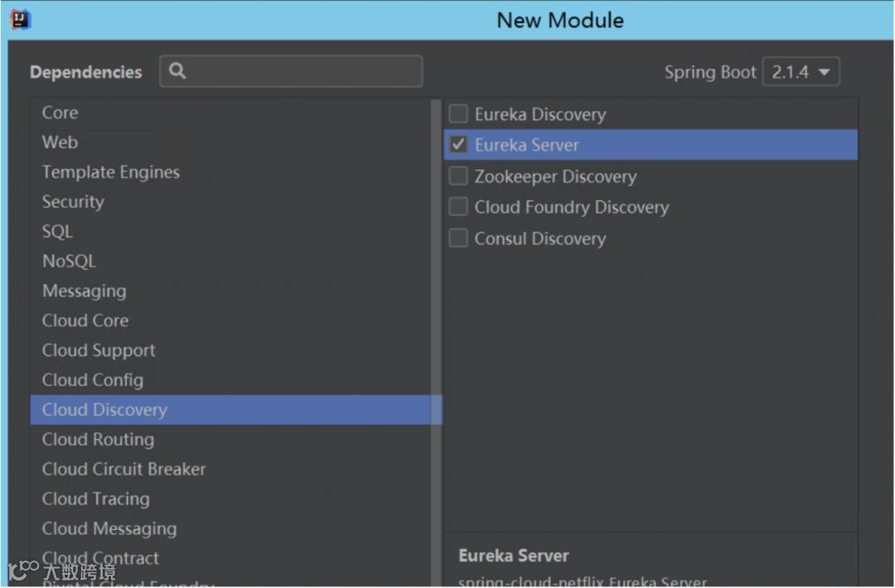Select the SQL category
This screenshot has height=588, width=895.
tap(230, 231)
